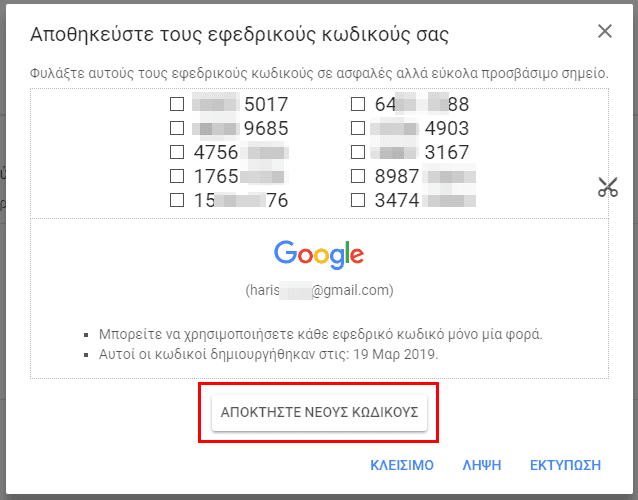Screen dimensions: 638x500
Task: Click the haris gmail address text
Action: point(319,290)
